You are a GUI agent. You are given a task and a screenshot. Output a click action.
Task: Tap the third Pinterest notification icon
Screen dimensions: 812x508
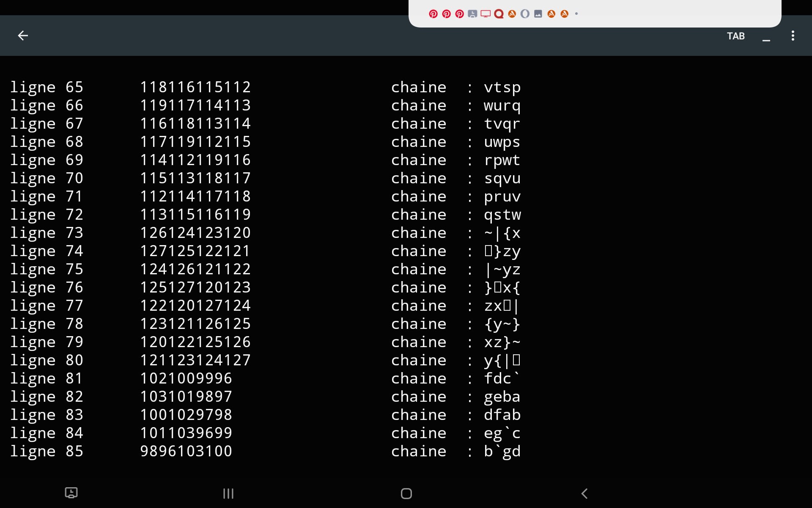pos(459,14)
